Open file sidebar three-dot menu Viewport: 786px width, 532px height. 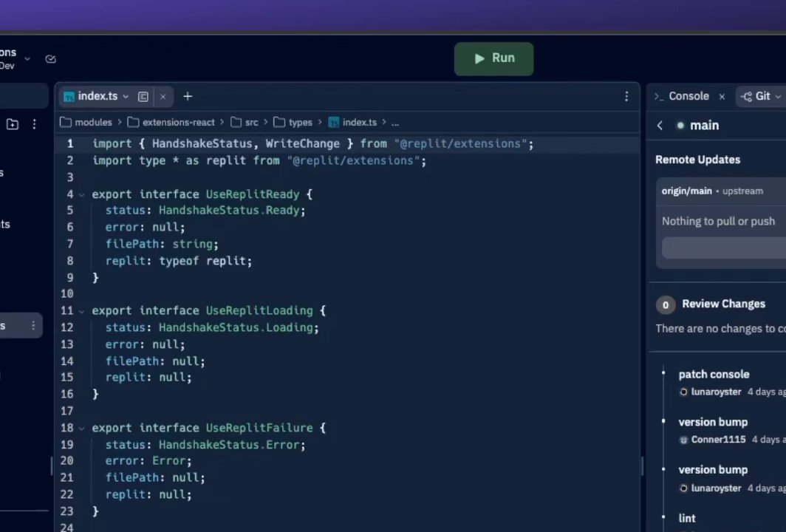[34, 124]
